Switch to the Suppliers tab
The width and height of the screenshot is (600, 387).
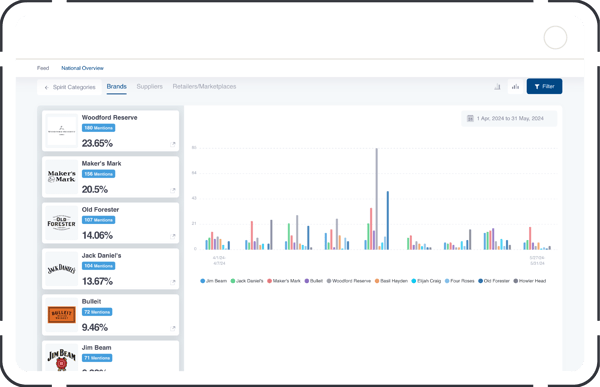coord(150,87)
